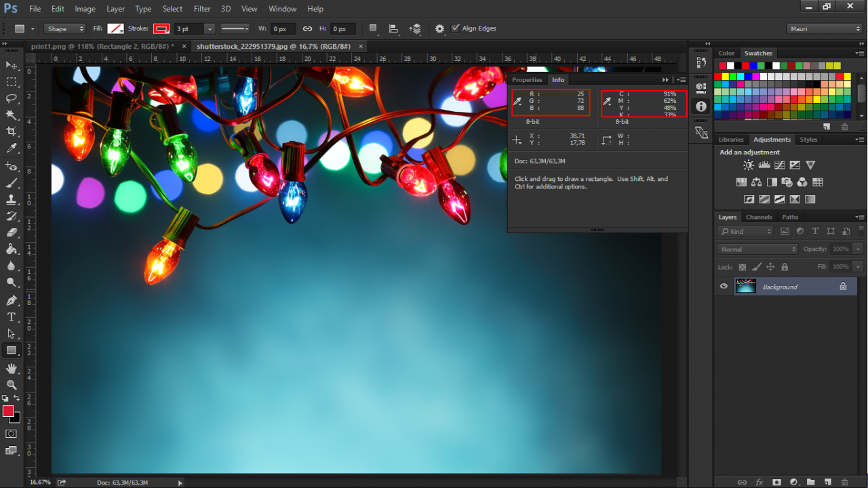The width and height of the screenshot is (868, 488).
Task: Uncheck the Align Edges checkbox
Action: coord(456,28)
